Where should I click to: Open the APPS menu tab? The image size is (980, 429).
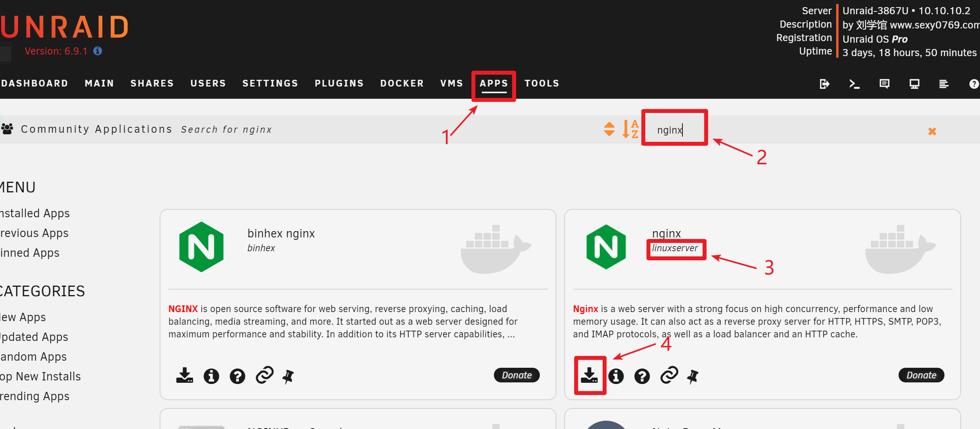click(494, 83)
